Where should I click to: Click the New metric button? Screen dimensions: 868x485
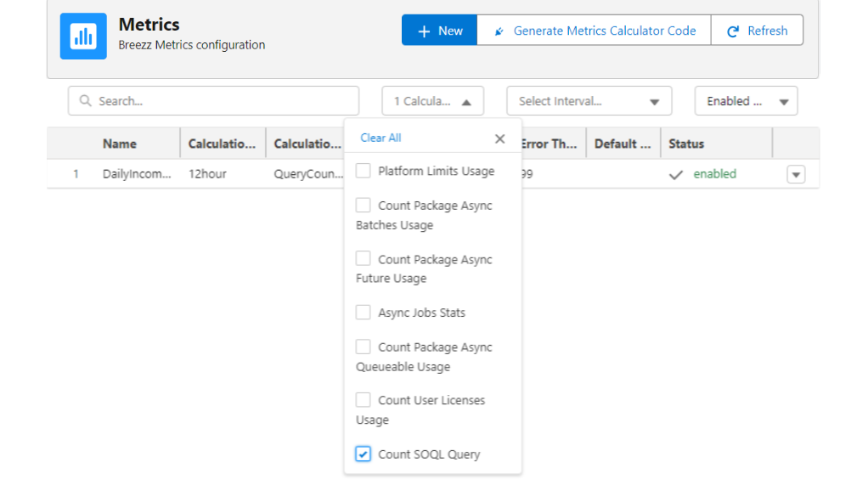[440, 31]
